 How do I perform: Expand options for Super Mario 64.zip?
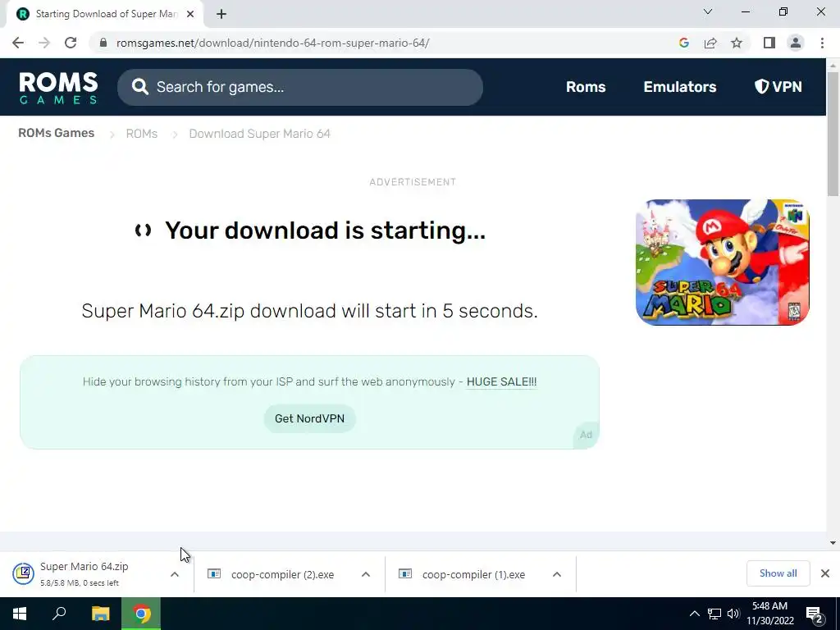175,574
